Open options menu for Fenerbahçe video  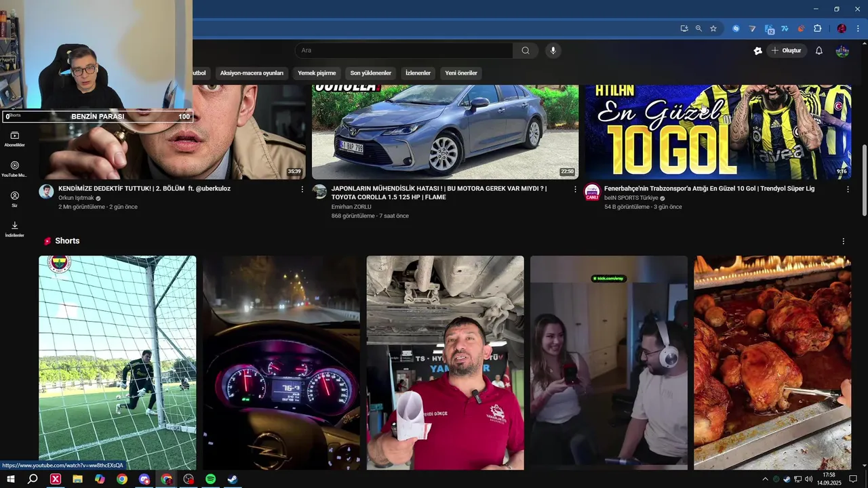848,189
